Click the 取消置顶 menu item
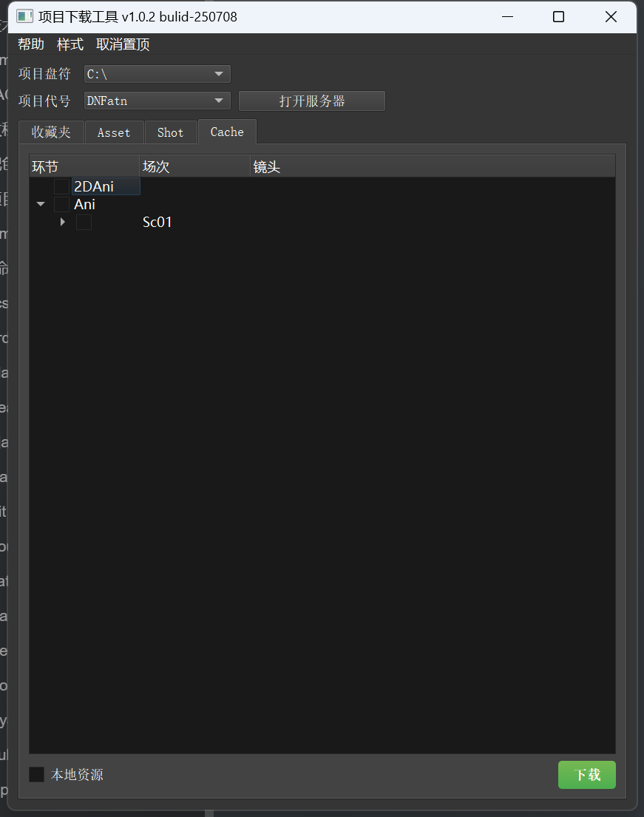The width and height of the screenshot is (644, 817). click(123, 44)
